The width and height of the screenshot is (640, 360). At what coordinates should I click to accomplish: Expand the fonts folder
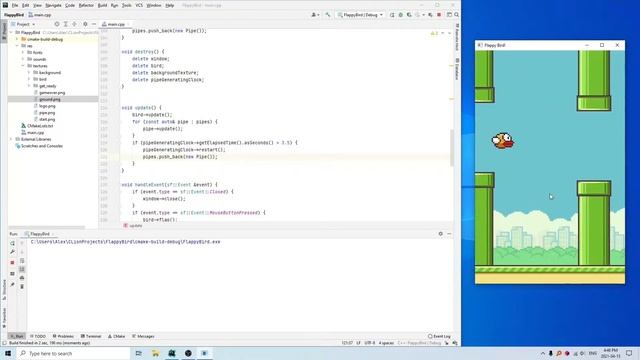[23, 52]
